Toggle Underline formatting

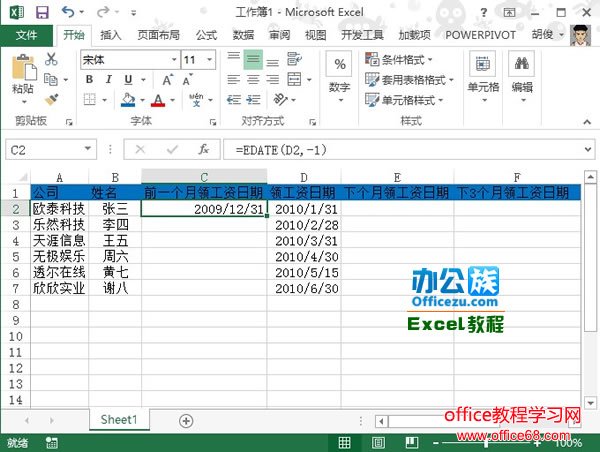pos(128,80)
